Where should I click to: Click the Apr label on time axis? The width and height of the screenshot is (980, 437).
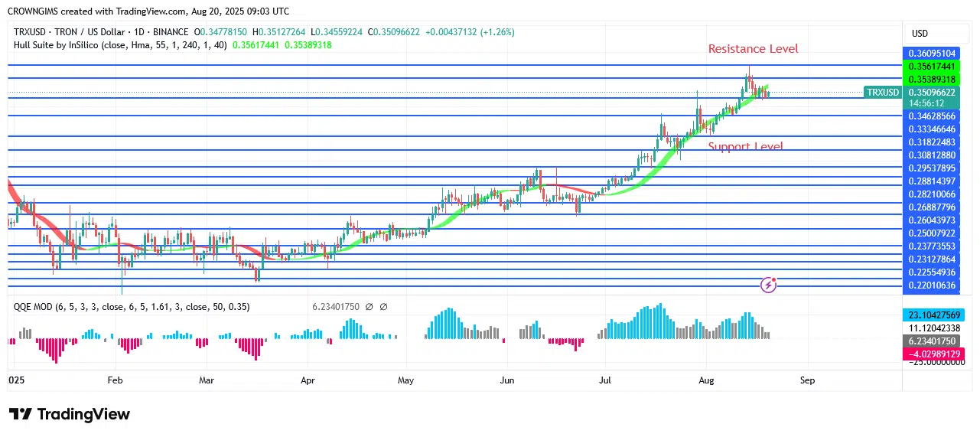[x=308, y=380]
